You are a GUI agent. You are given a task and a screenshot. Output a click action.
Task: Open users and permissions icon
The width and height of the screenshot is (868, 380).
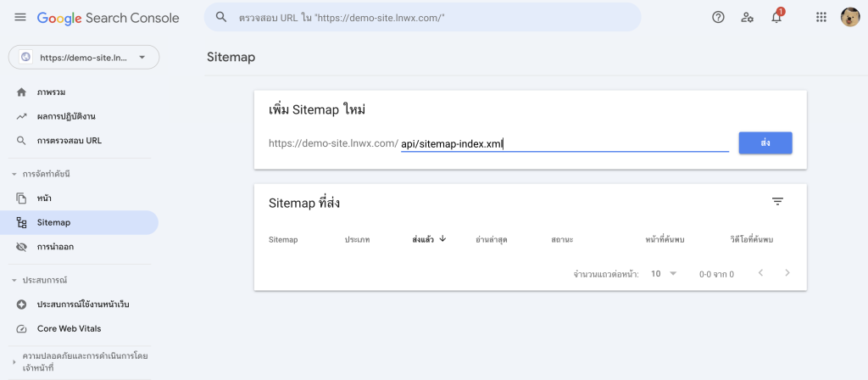click(747, 17)
